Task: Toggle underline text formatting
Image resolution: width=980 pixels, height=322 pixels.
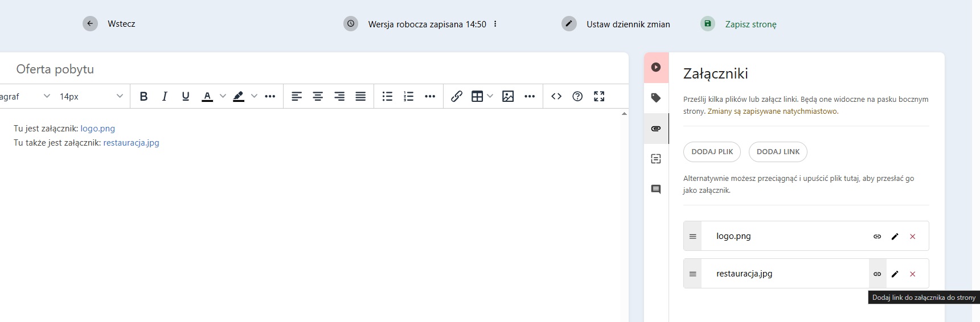Action: [x=186, y=97]
